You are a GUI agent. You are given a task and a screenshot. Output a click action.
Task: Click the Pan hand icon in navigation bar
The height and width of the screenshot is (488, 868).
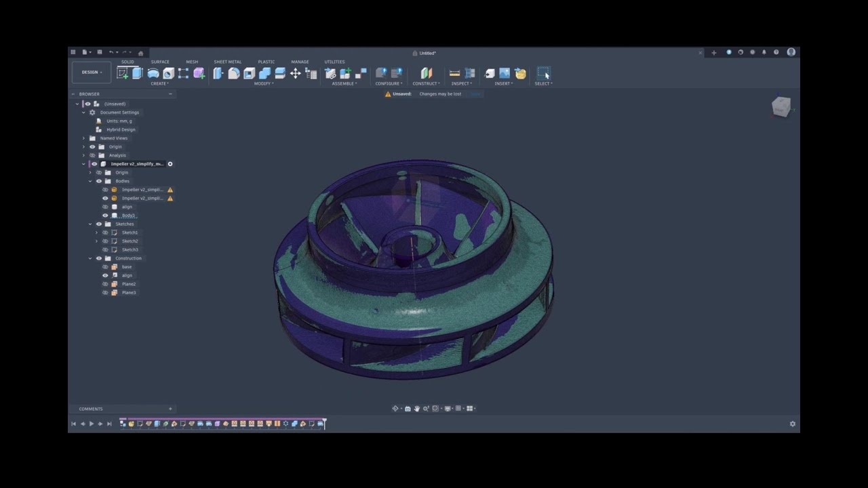pyautogui.click(x=416, y=409)
